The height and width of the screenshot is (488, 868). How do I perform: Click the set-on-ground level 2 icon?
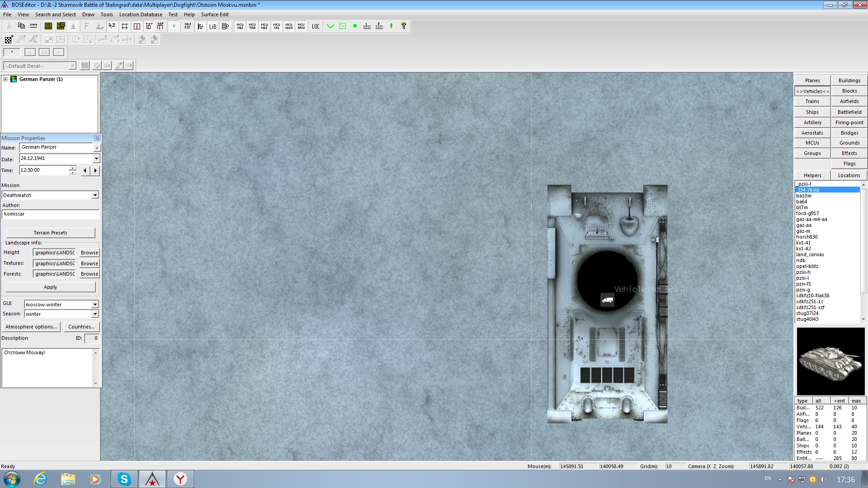tap(379, 26)
